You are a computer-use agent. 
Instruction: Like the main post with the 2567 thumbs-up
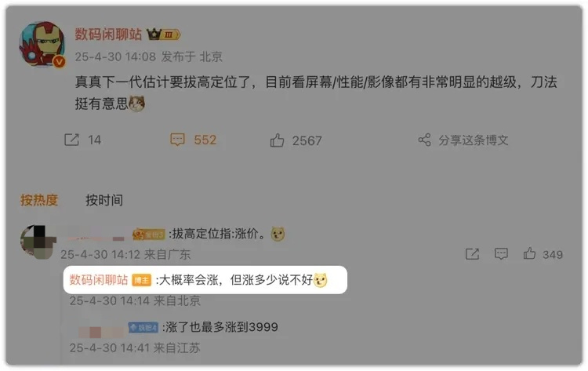(x=277, y=140)
